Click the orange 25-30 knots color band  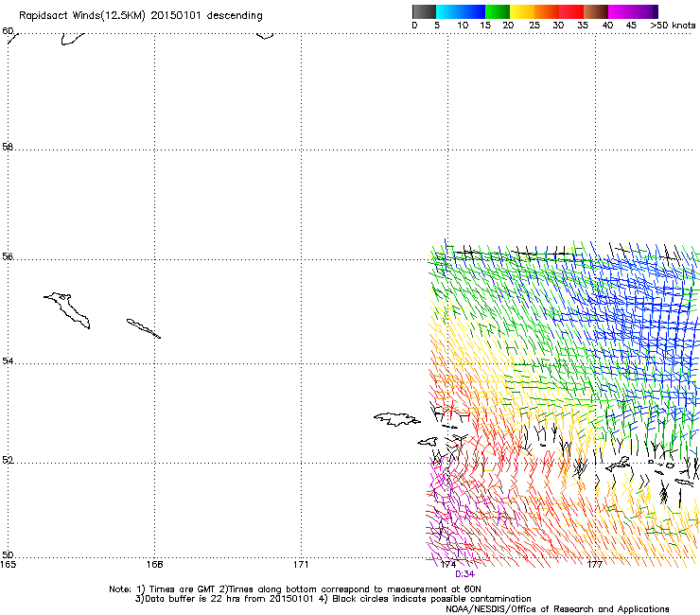click(x=547, y=11)
